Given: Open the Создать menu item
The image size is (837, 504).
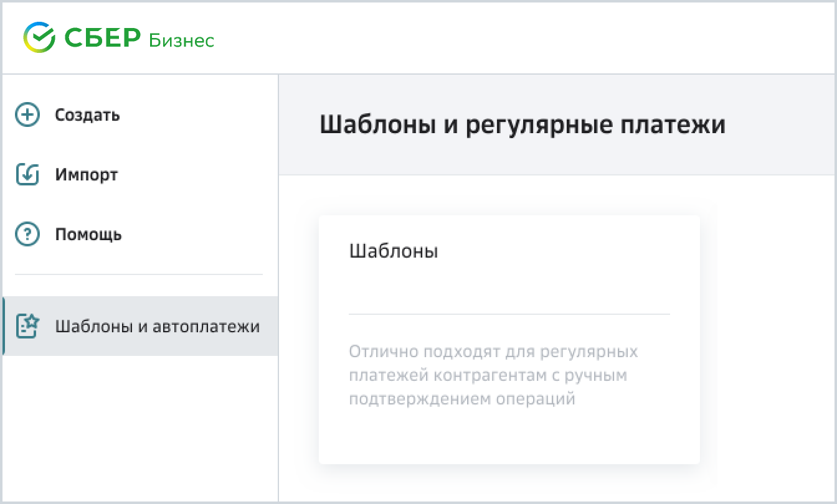Looking at the screenshot, I should tap(87, 115).
